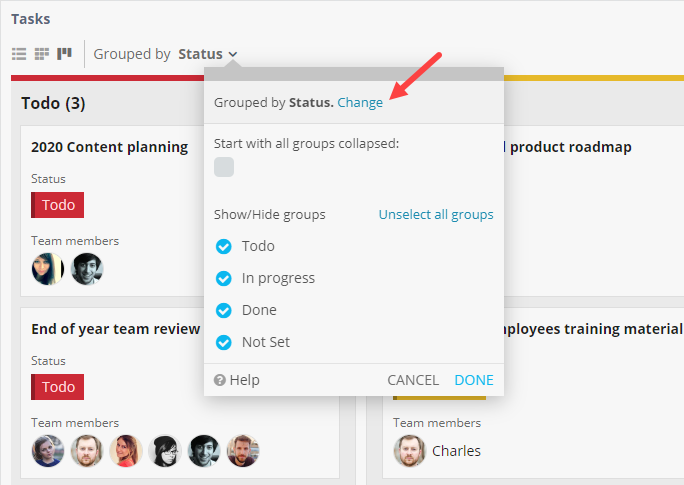
Task: Hide the Done group
Action: pos(224,310)
